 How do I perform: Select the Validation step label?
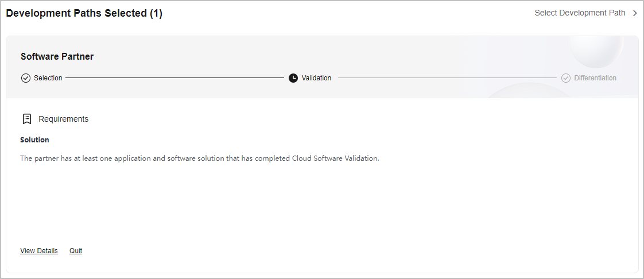click(316, 78)
